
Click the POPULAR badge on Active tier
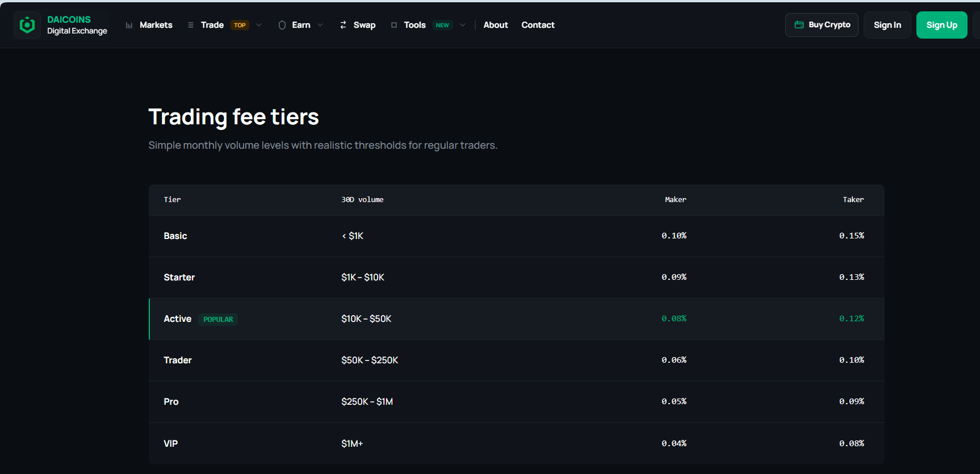coord(218,320)
